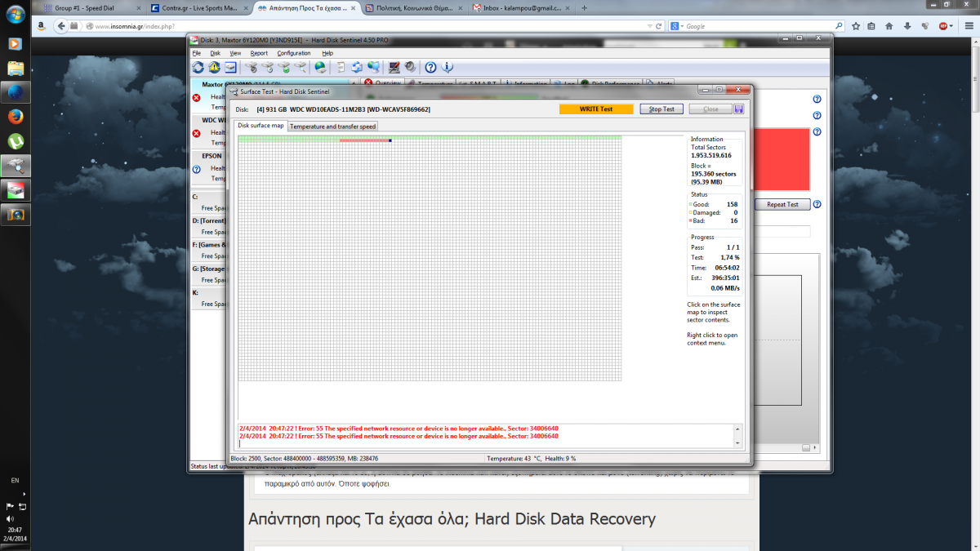980x551 pixels.
Task: Open a new browser tab with plus button
Action: coord(583,7)
